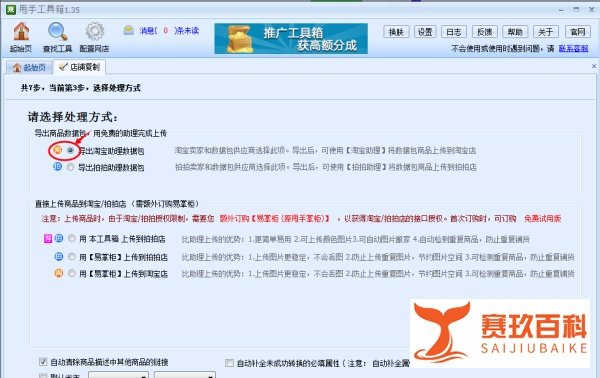Click the 起始页 house icon in toolbar
The height and width of the screenshot is (378, 600).
click(x=21, y=32)
